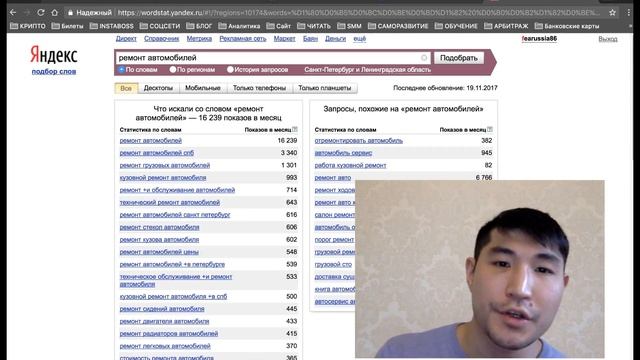Bookmark page with star icon
The width and height of the screenshot is (640, 360).
(612, 13)
